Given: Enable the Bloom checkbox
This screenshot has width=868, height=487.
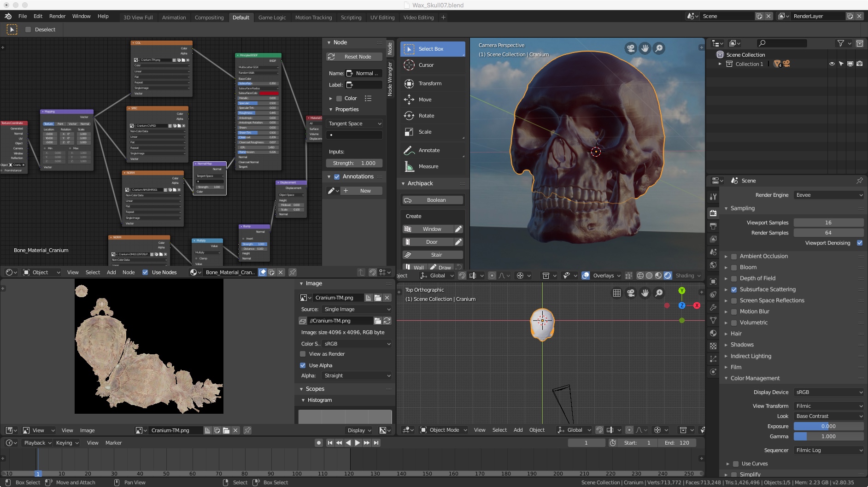Looking at the screenshot, I should 734,267.
